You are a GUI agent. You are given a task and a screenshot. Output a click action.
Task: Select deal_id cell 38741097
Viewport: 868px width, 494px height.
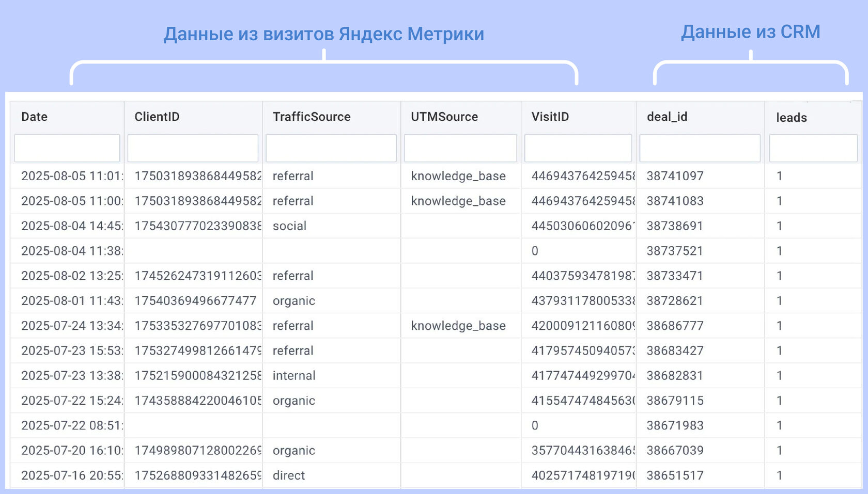[x=675, y=176]
